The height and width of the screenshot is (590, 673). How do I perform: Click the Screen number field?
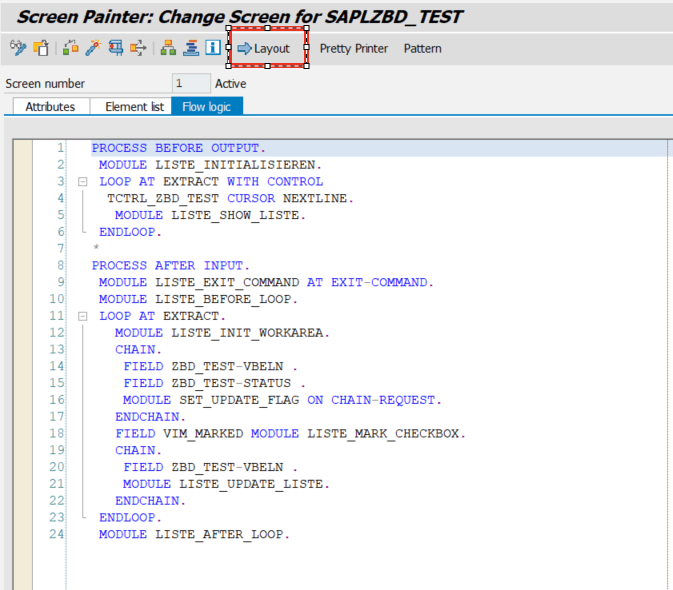tap(191, 83)
